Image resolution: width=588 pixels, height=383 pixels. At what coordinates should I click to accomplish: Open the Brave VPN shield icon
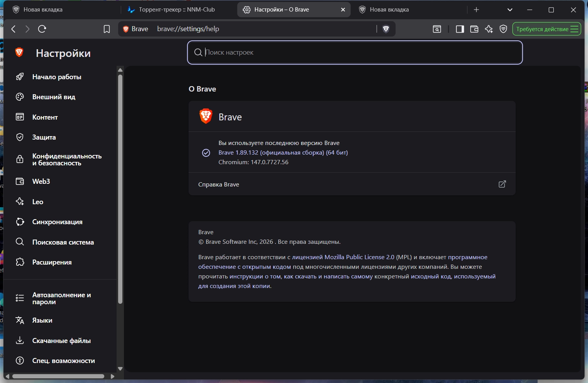(x=503, y=29)
